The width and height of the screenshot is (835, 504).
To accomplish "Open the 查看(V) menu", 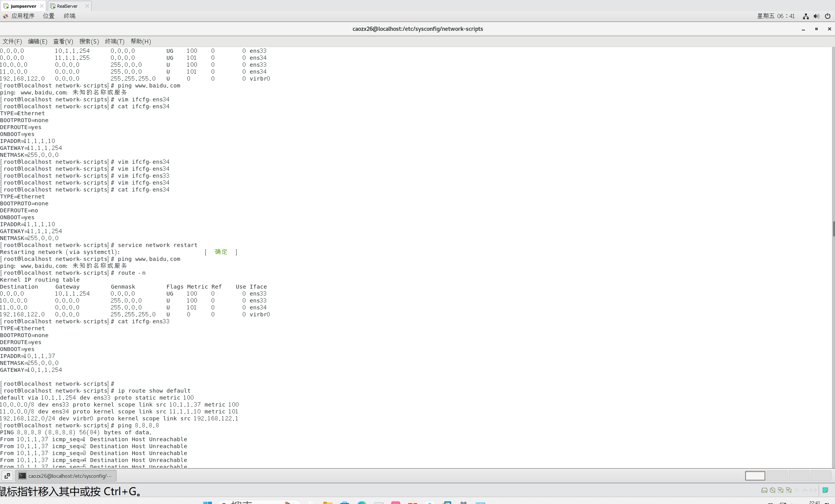I will pos(63,41).
